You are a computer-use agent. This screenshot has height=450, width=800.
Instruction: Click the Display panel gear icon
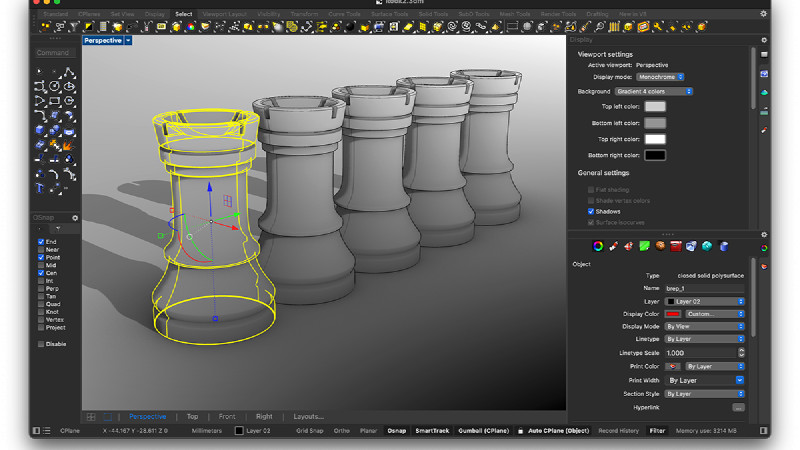[x=764, y=39]
